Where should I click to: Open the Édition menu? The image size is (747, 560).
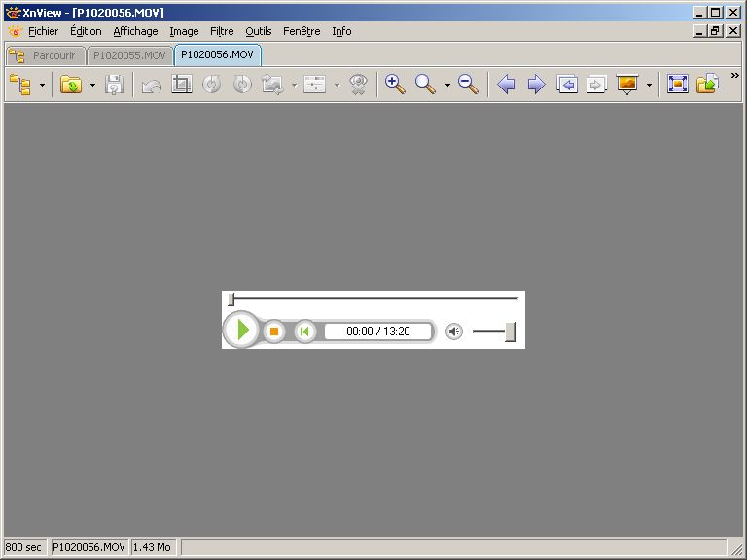[86, 31]
